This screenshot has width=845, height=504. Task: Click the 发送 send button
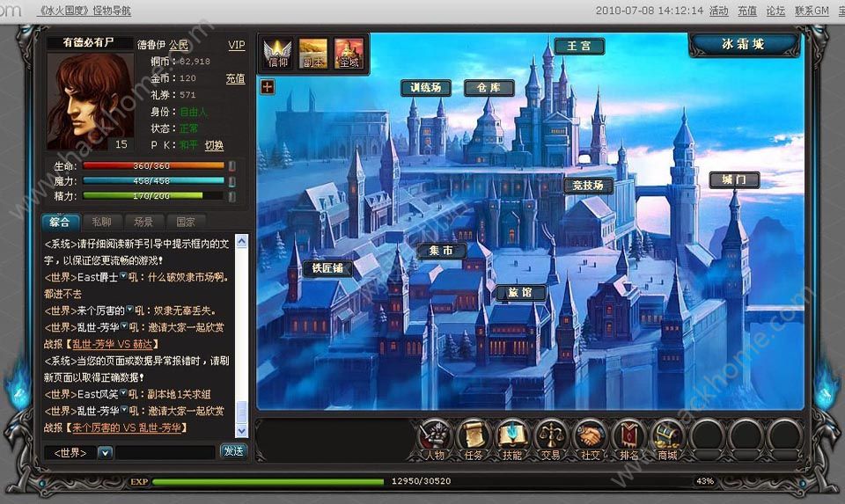(233, 451)
